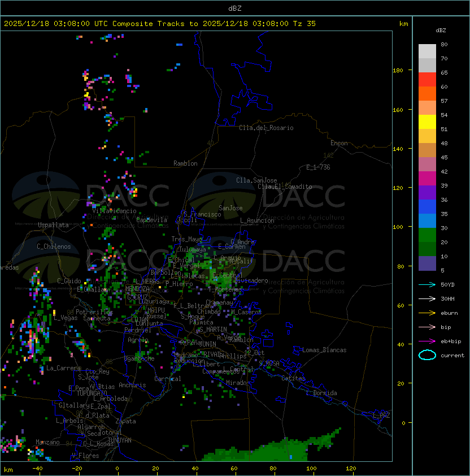The image size is (470, 476).
Task: Click the Uspallata map label
Action: [53, 225]
